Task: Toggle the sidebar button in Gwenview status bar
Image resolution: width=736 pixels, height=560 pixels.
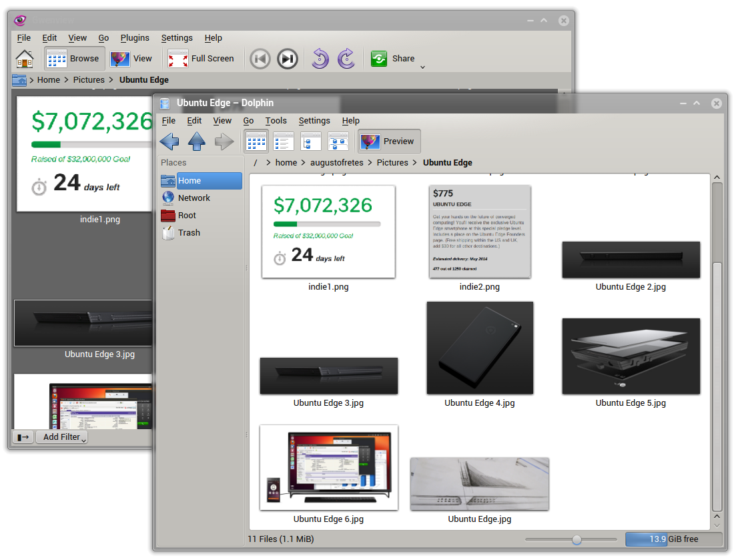Action: (23, 437)
